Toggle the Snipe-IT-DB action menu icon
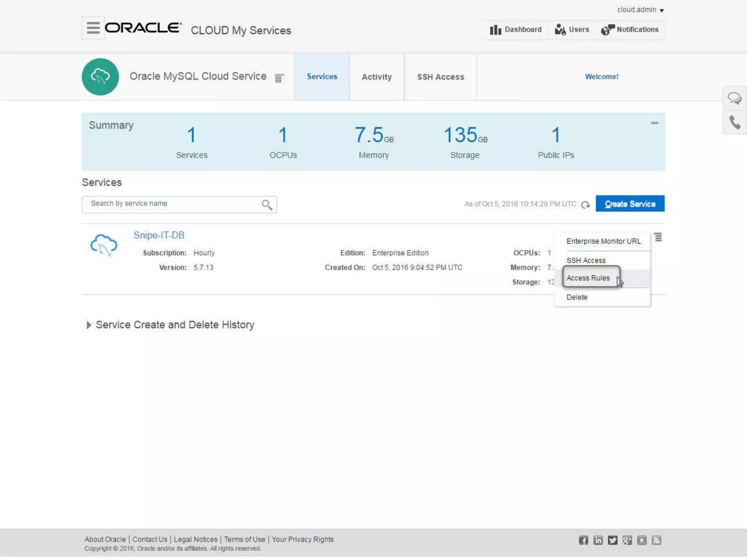 658,237
